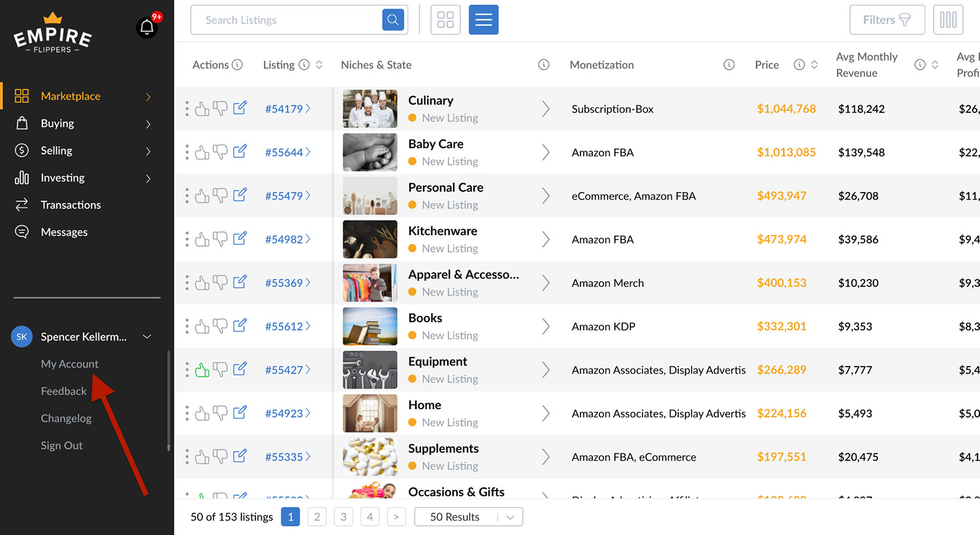Viewport: 980px width, 535px height.
Task: Click the sidebar vertical scrollbar
Action: pos(168,401)
